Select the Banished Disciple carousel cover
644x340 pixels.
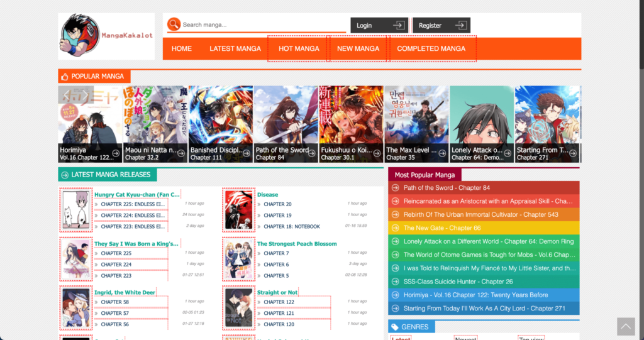pos(221,119)
